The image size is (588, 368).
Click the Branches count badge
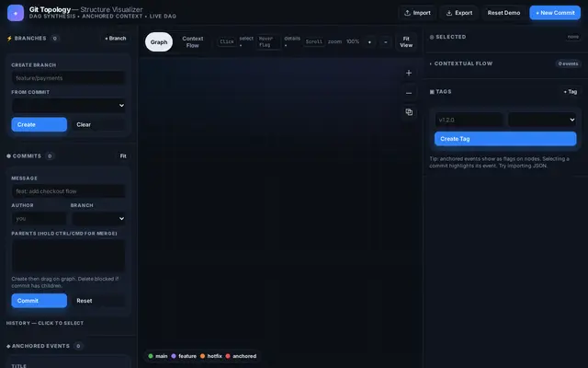click(x=55, y=39)
